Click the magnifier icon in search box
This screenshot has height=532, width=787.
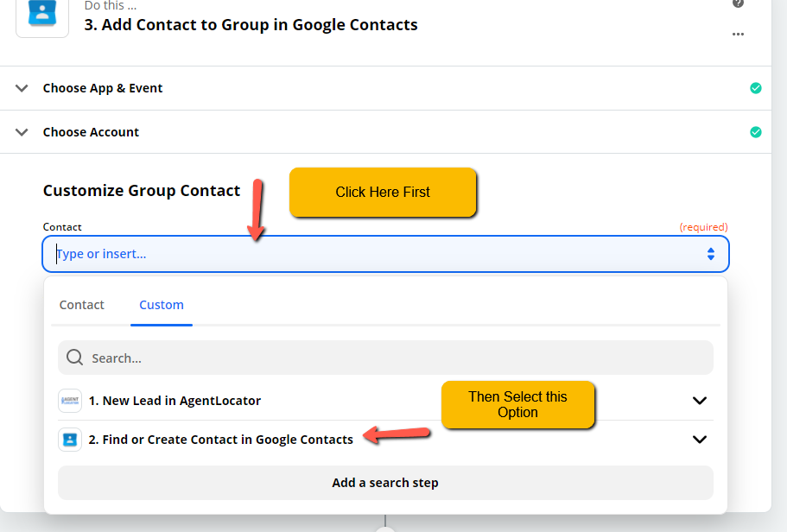coord(75,358)
